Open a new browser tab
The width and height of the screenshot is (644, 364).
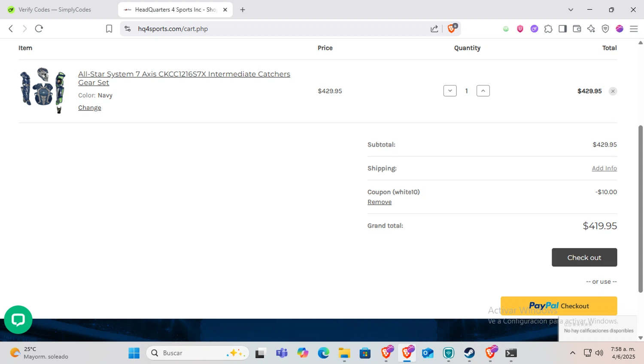(x=243, y=9)
